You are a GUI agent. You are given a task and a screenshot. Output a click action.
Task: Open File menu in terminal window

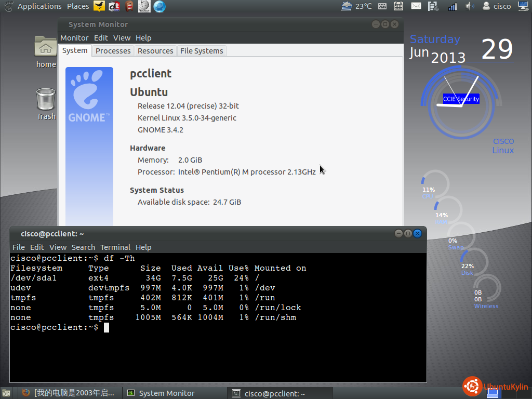19,247
